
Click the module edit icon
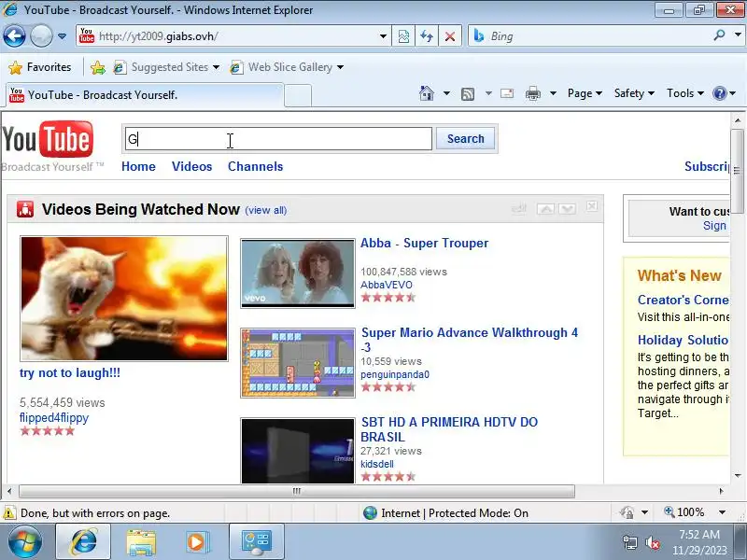coord(519,208)
